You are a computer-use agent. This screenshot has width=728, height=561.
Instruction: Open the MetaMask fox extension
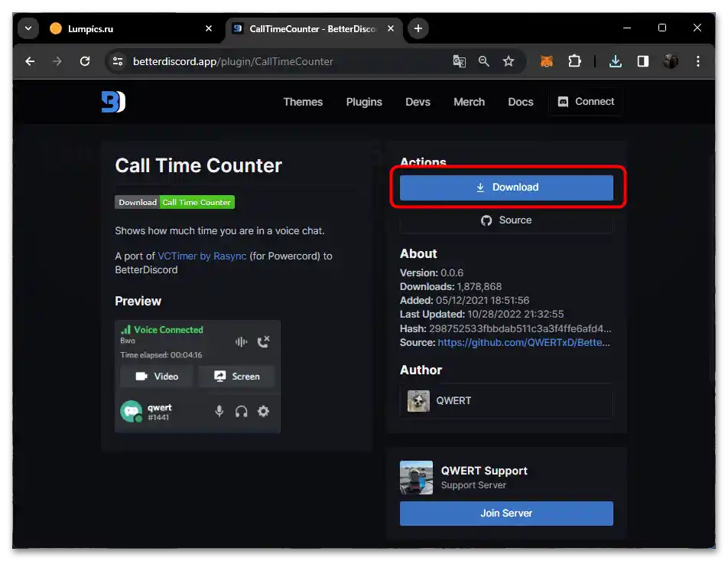pyautogui.click(x=547, y=61)
